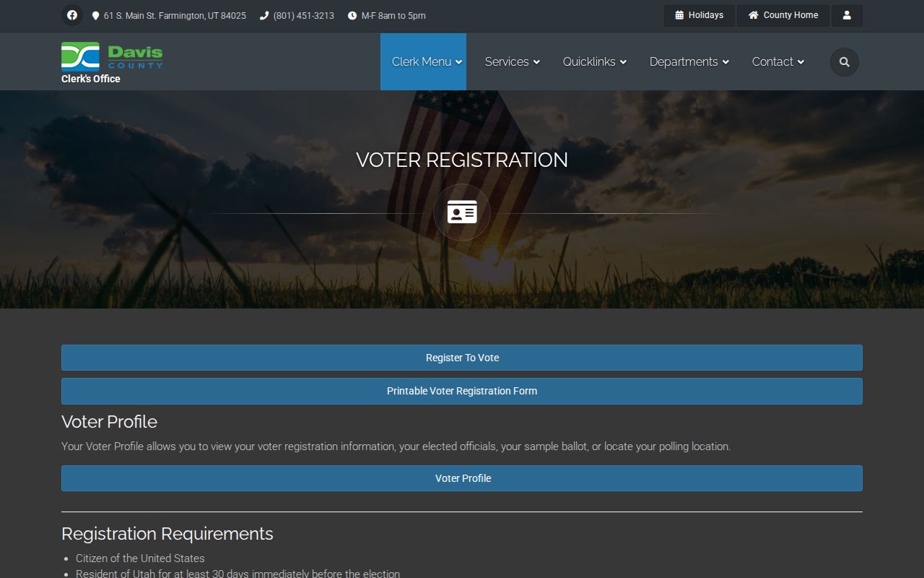Click the 61 S. Main St. address
The width and height of the screenshot is (924, 578).
pyautogui.click(x=175, y=16)
